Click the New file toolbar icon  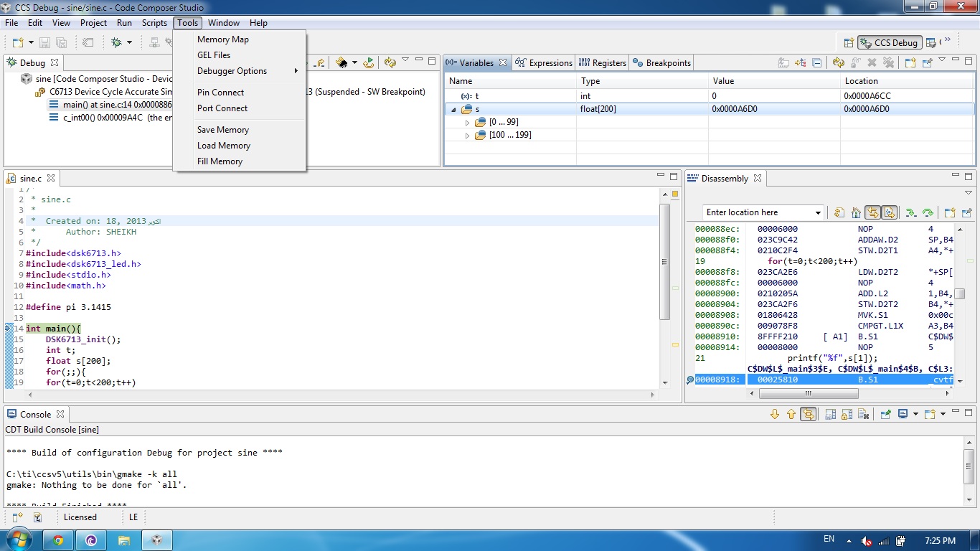click(17, 43)
